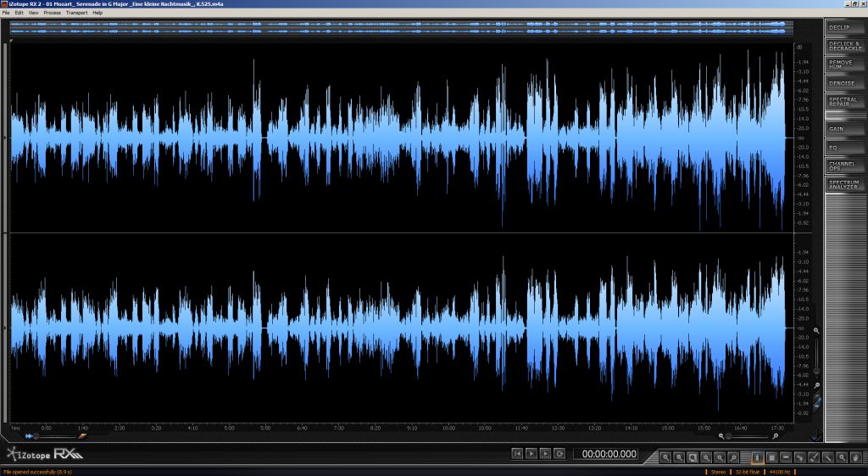Screen dimensions: 868x476
Task: Click the 1:40 mark on the time ruler
Action: coord(82,428)
